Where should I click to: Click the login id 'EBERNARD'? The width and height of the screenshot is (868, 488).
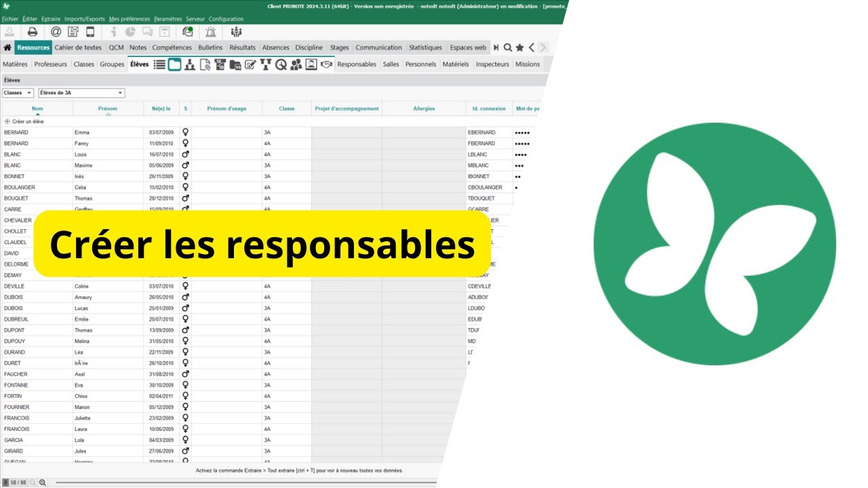[x=481, y=132]
